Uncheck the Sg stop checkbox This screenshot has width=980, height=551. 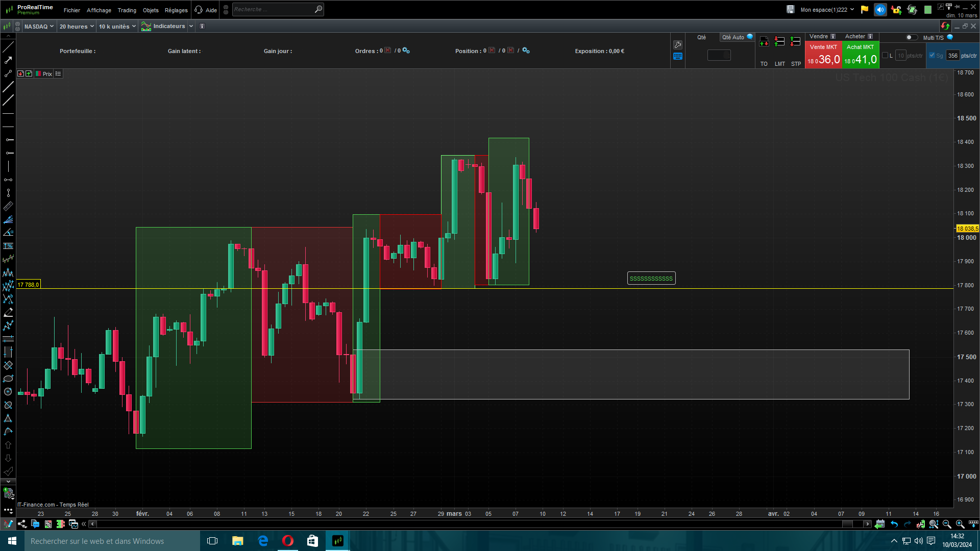pos(932,56)
